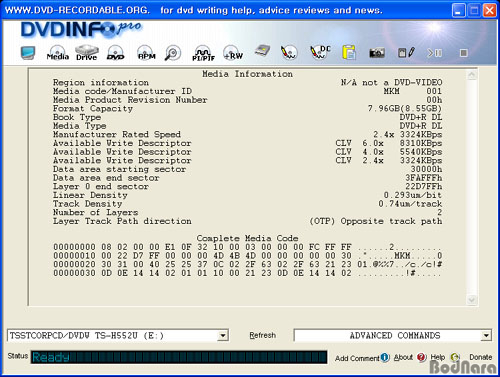Click the camera screenshot icon
The width and height of the screenshot is (500, 377).
[x=377, y=53]
